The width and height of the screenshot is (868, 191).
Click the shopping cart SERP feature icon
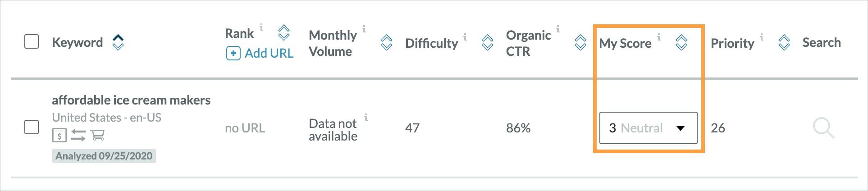point(97,135)
